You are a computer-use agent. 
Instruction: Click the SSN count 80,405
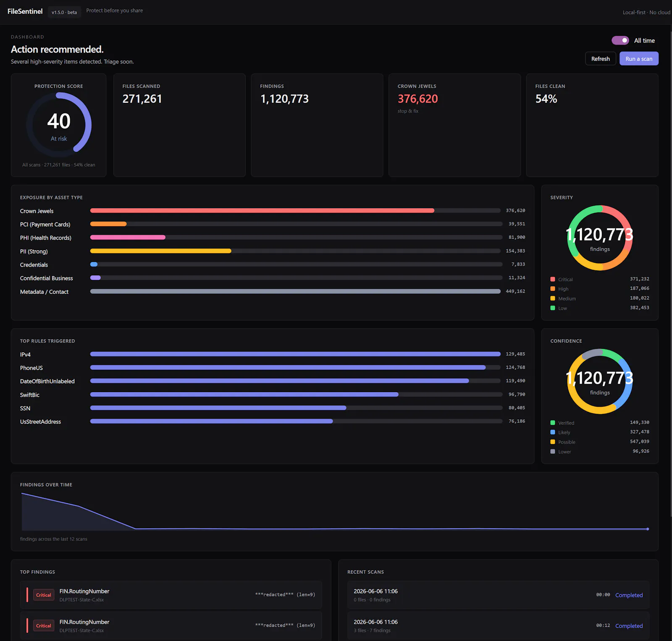point(517,408)
